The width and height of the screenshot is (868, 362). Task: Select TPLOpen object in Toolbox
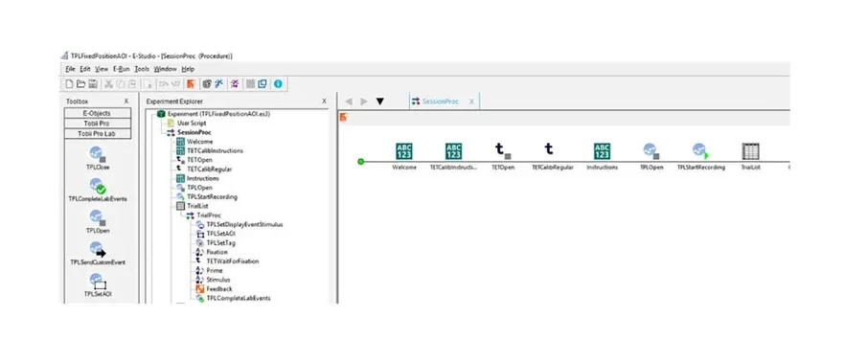(98, 221)
